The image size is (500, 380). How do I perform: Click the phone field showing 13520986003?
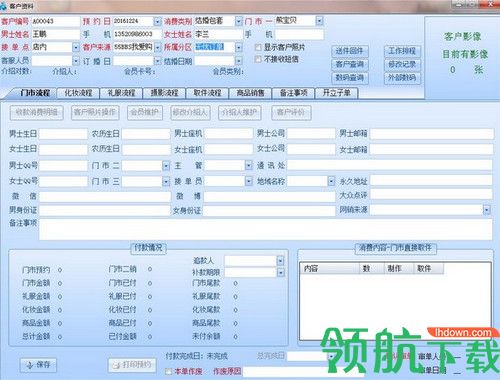137,34
